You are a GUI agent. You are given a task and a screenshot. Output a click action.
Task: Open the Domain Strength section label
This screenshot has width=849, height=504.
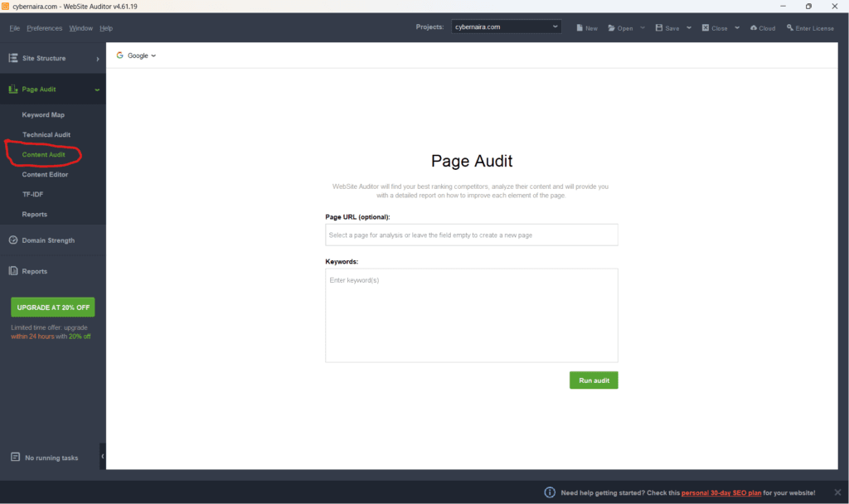[48, 240]
